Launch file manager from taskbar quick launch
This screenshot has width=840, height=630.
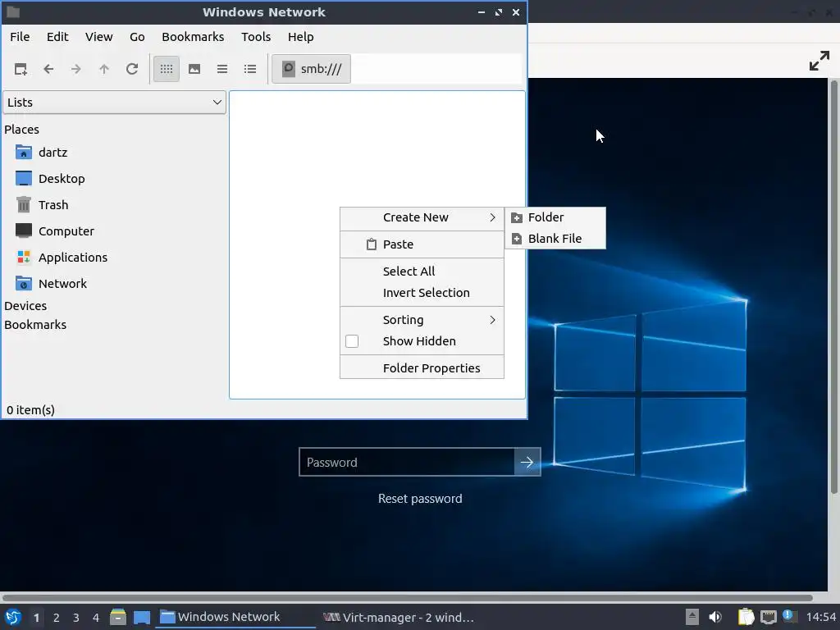[118, 617]
